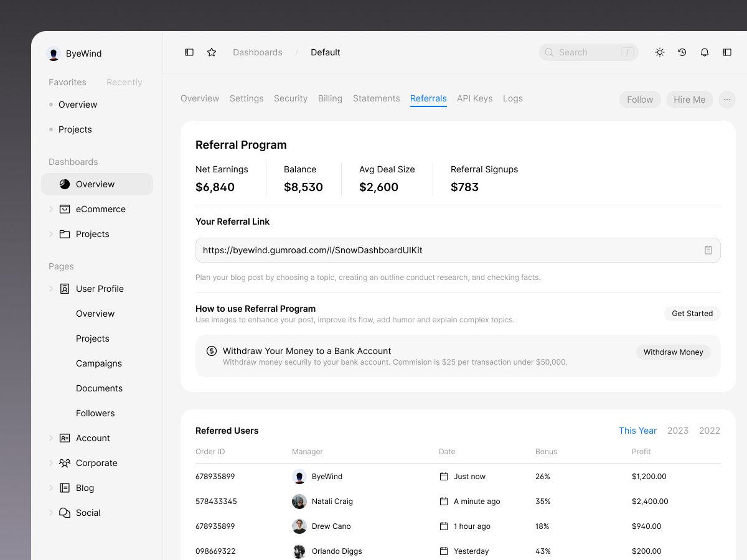Toggle the left sidebar panel icon
This screenshot has height=560, width=747.
click(189, 52)
